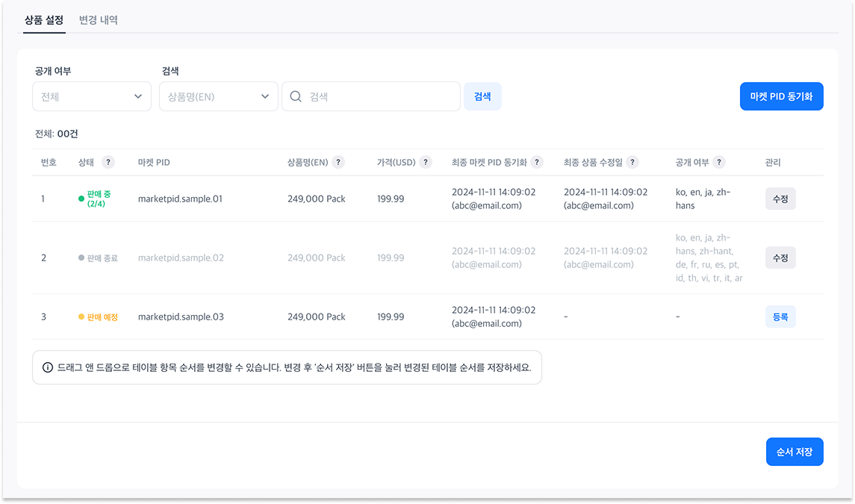Click help icon beside 공개 여부 column header
855x504 pixels.
coord(719,163)
